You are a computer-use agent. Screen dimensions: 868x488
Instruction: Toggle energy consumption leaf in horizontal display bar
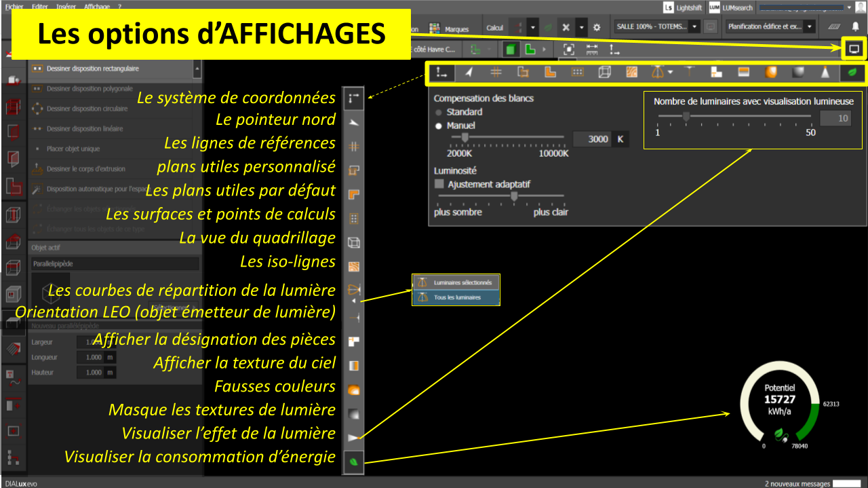point(852,73)
